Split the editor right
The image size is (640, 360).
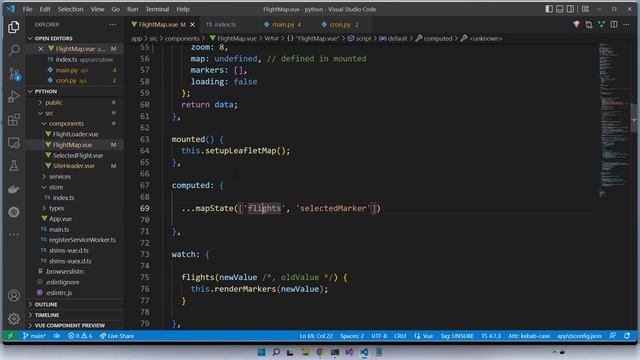pos(614,25)
